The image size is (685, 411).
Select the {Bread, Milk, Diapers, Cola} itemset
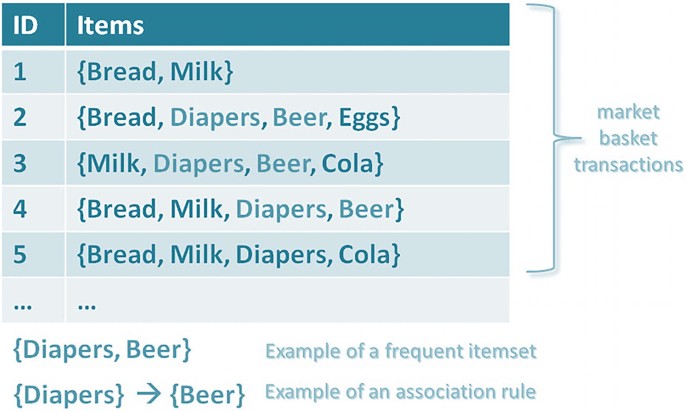239,254
